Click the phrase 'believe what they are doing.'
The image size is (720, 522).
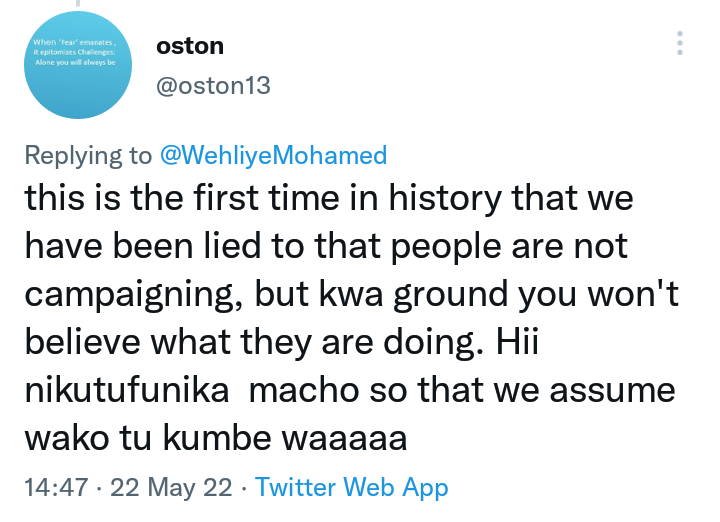pos(254,342)
